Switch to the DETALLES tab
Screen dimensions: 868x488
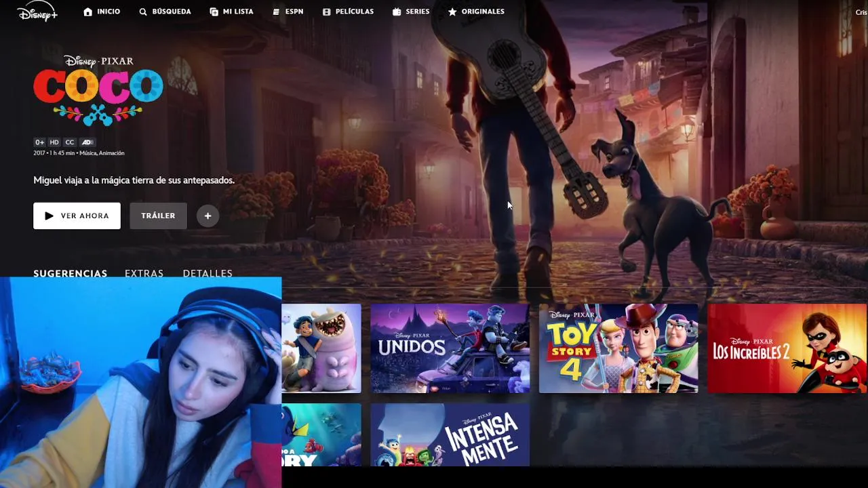coord(208,273)
